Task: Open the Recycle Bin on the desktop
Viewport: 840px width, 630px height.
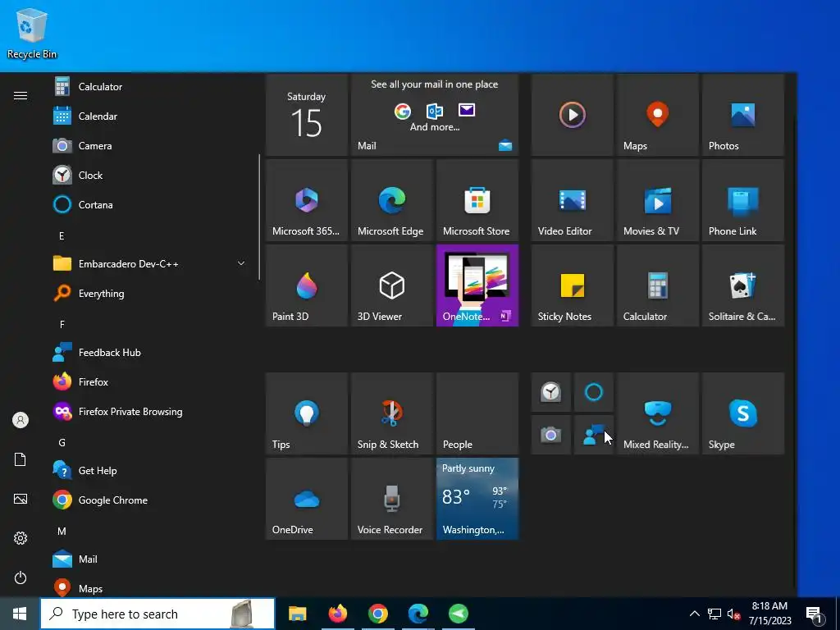Action: coord(32,33)
